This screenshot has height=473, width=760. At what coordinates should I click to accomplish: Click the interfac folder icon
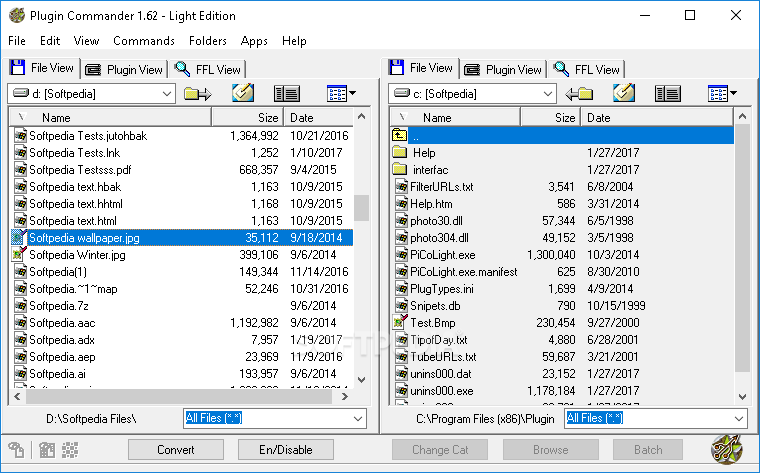(x=399, y=169)
